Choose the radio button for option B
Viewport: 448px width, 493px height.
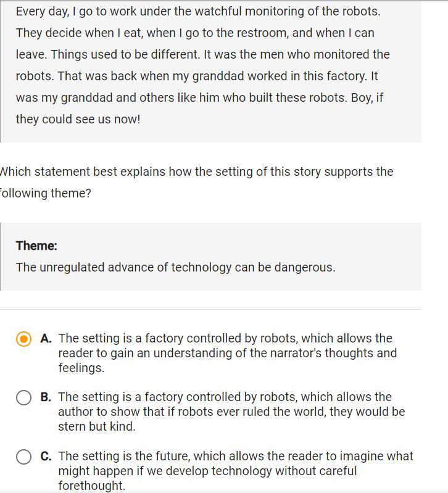pyautogui.click(x=23, y=397)
